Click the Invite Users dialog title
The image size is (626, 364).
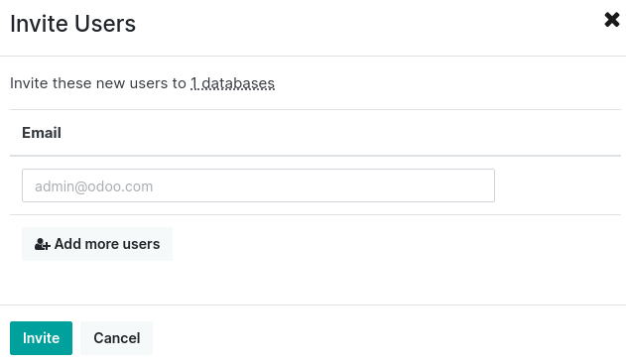tap(73, 24)
